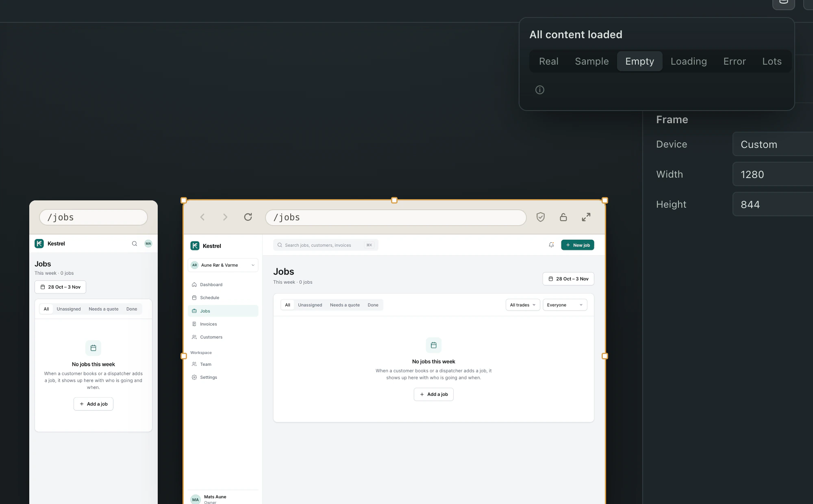This screenshot has height=504, width=813.
Task: Select the Error content state
Action: (735, 61)
